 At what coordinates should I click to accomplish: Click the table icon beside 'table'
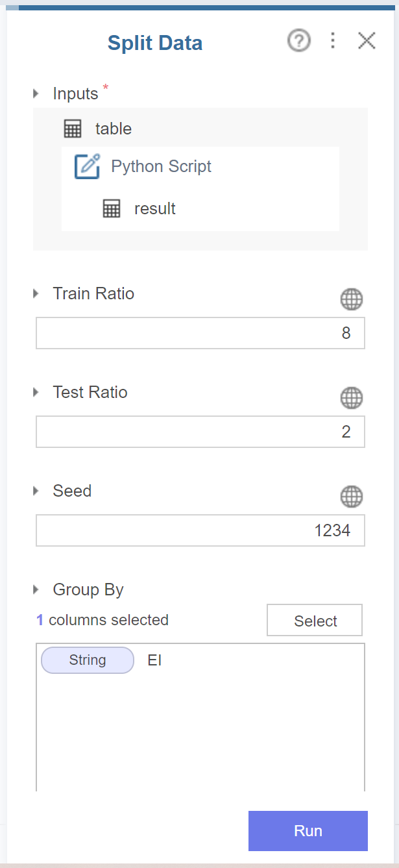point(73,129)
